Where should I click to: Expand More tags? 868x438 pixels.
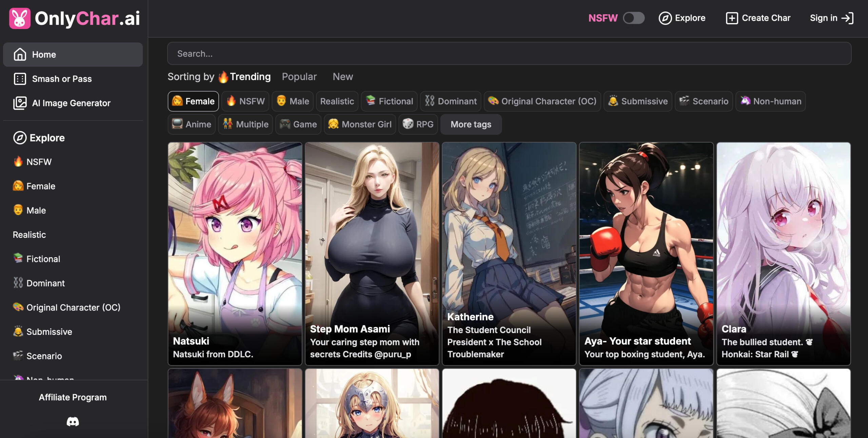[x=471, y=124]
